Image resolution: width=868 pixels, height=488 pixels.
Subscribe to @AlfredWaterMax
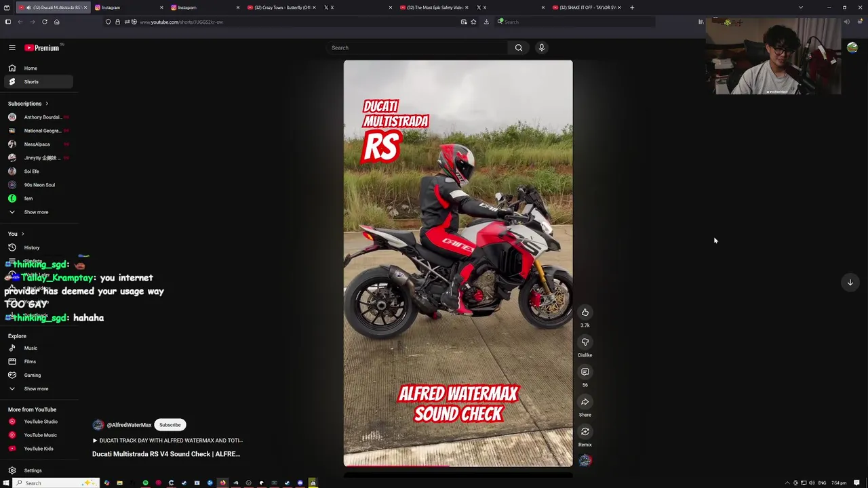point(170,425)
